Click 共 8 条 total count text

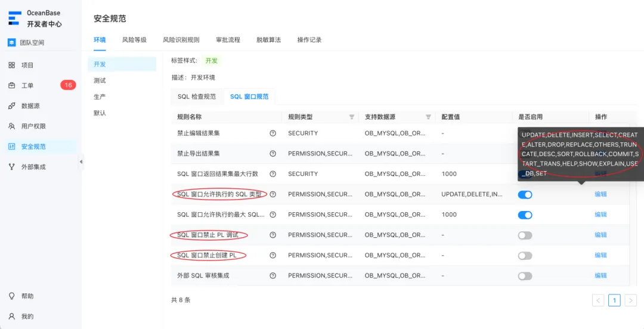[181, 300]
